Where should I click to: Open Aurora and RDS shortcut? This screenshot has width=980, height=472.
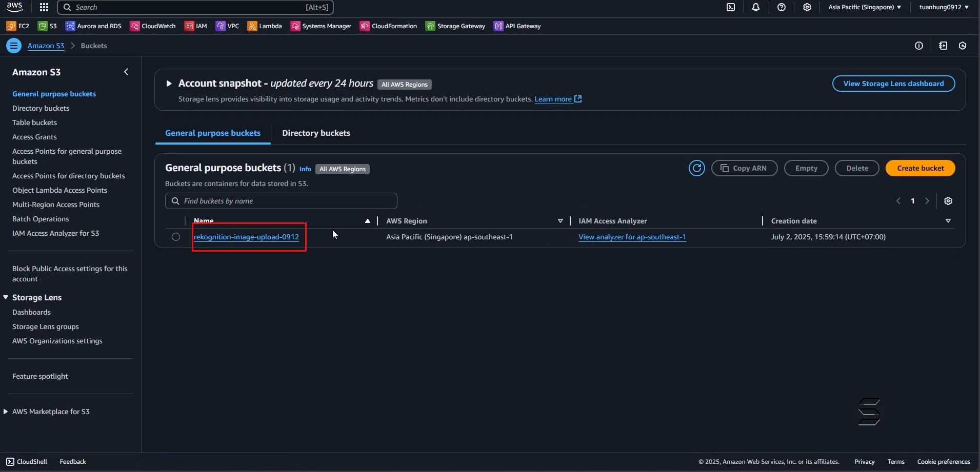(x=93, y=26)
